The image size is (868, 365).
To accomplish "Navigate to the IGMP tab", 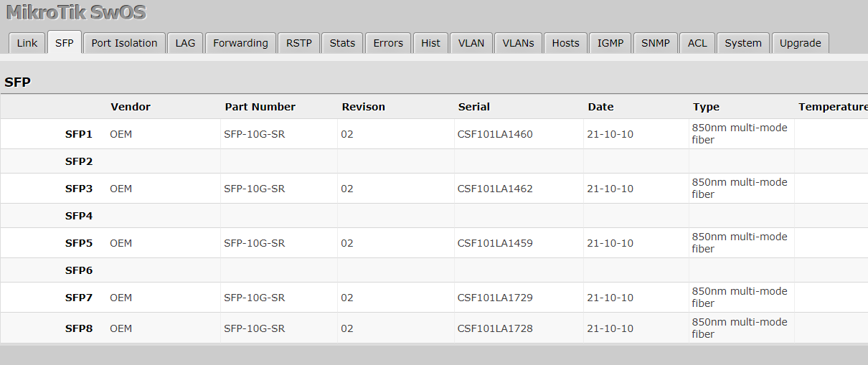I will pos(610,43).
